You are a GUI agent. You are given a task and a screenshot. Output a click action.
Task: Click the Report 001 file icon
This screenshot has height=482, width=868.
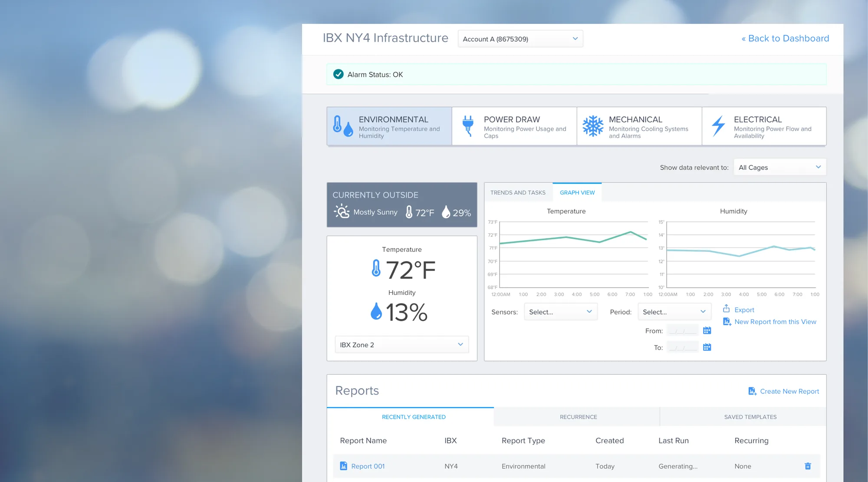343,466
